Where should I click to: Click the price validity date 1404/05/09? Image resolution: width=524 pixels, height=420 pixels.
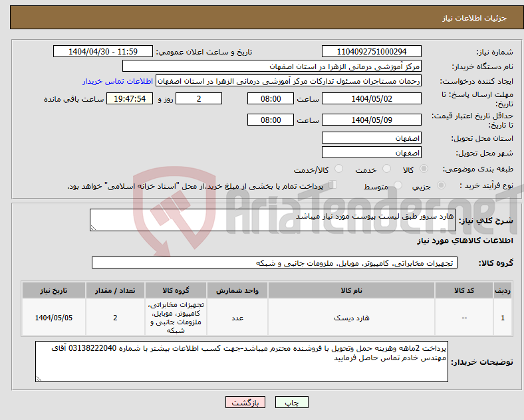click(371, 120)
